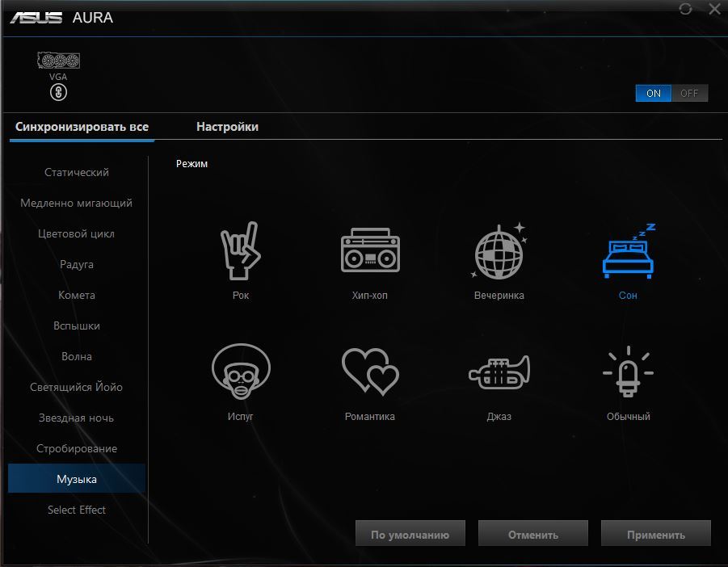Screen dimensions: 728x567
Task: Click the Джаз mode label
Action: [499, 416]
